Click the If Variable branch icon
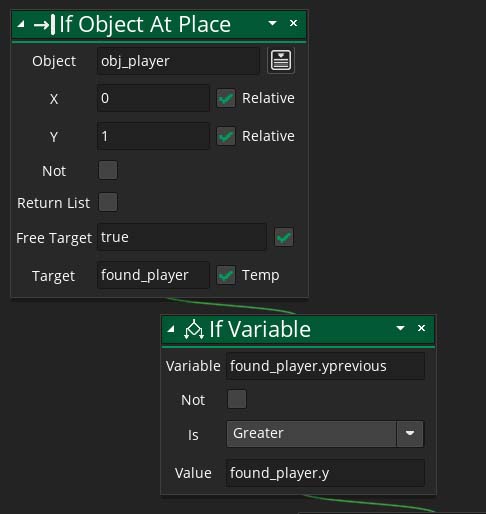486x514 pixels. point(194,329)
